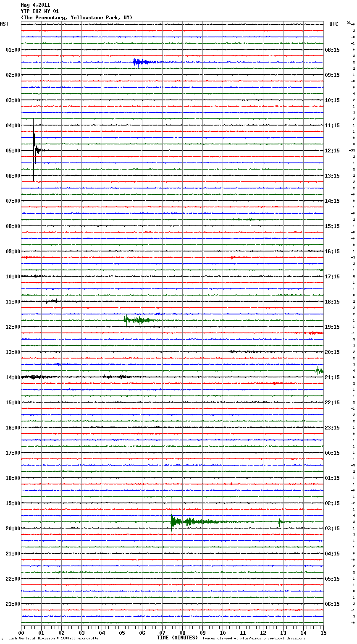The height and width of the screenshot is (644, 357).
Task: Click the green burst at right edge near 13:45
Action: (319, 370)
